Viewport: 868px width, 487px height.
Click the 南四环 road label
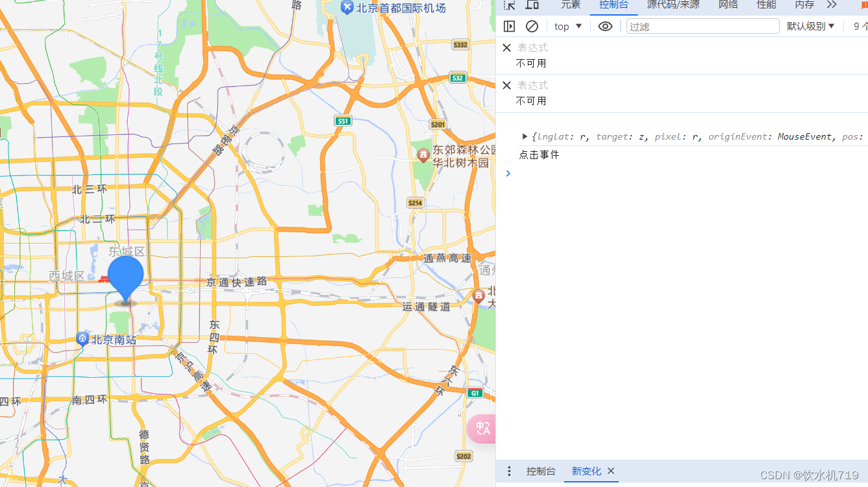point(89,400)
